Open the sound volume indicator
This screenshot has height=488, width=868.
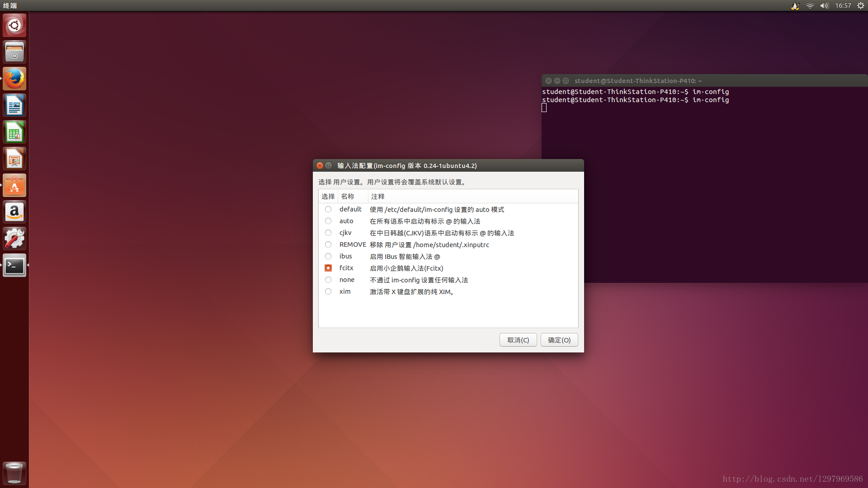tap(824, 5)
